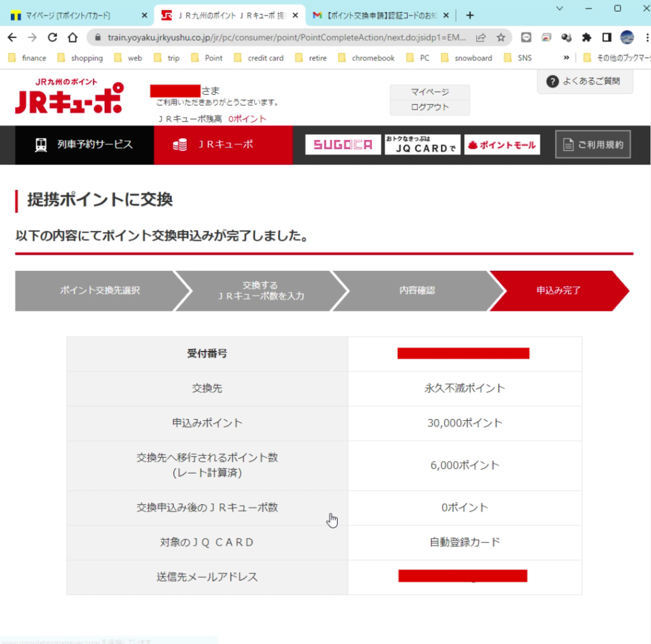Switch to the Gmail 認証コード tab
Screen dimensions: 651x644
pos(380,15)
